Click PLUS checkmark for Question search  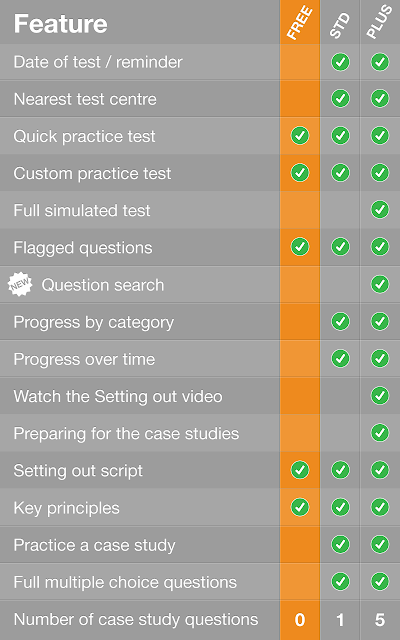[x=380, y=284]
